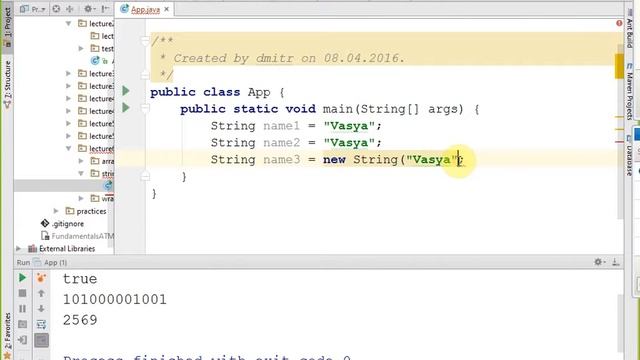The height and width of the screenshot is (360, 640).
Task: Click the Collapse All icon in Project toolbar
Action: click(x=69, y=9)
